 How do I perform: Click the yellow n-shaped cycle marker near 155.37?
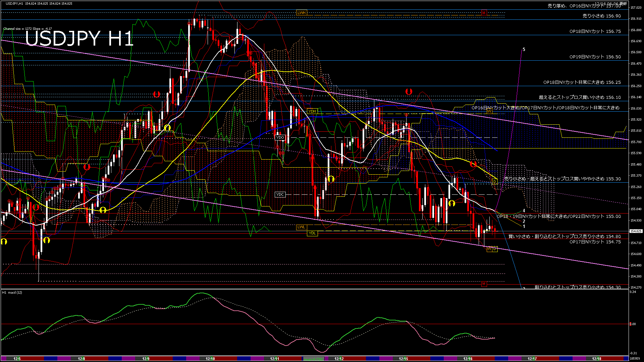coord(331,179)
